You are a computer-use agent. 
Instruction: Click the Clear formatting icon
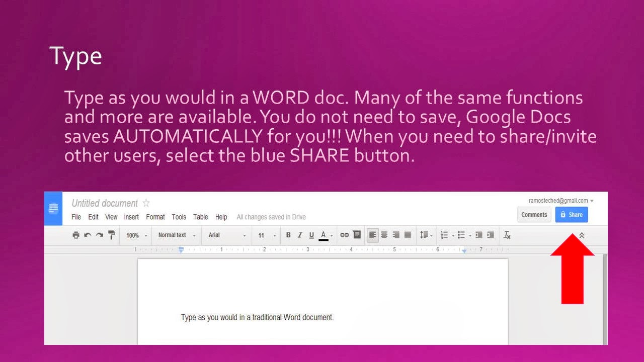[x=507, y=235]
